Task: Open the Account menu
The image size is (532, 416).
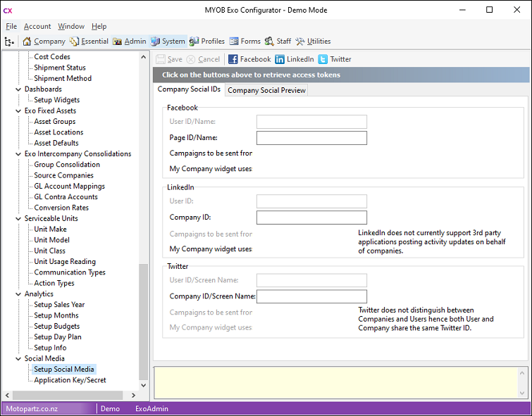Action: tap(37, 26)
